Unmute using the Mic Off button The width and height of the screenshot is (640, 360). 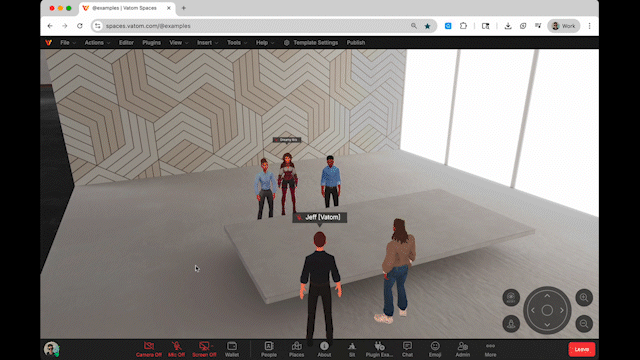(176, 349)
